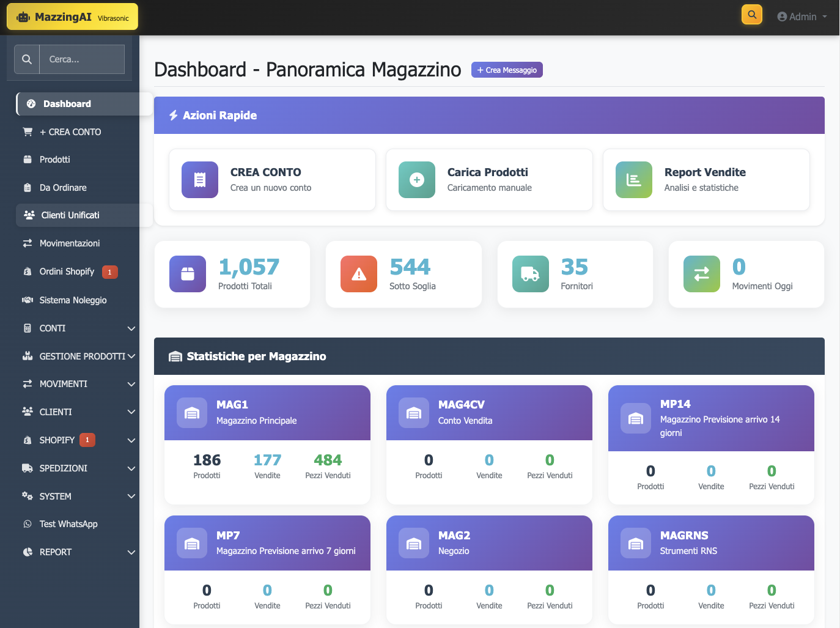
Task: Expand the SPEDIZIONI sidebar section
Action: (x=78, y=468)
